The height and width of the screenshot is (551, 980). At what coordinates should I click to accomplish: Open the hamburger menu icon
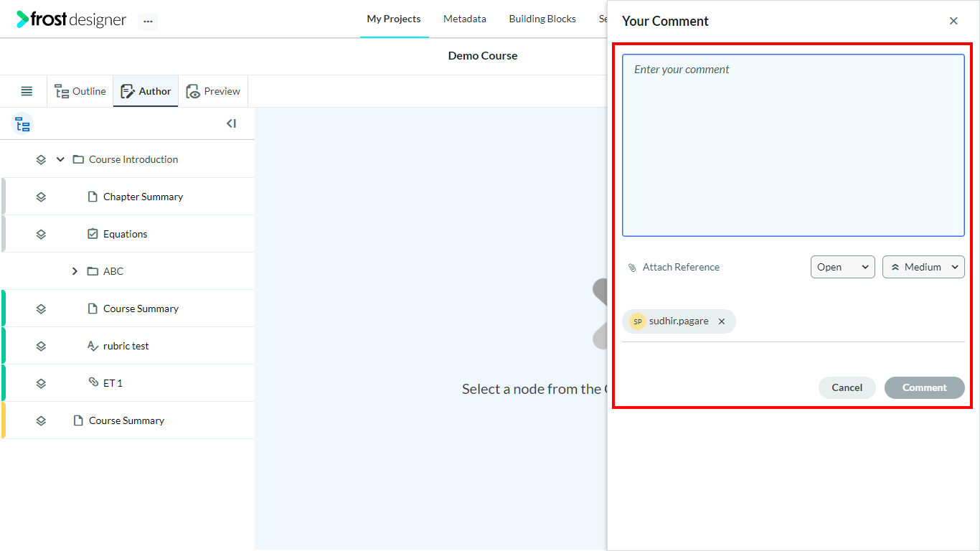[27, 91]
